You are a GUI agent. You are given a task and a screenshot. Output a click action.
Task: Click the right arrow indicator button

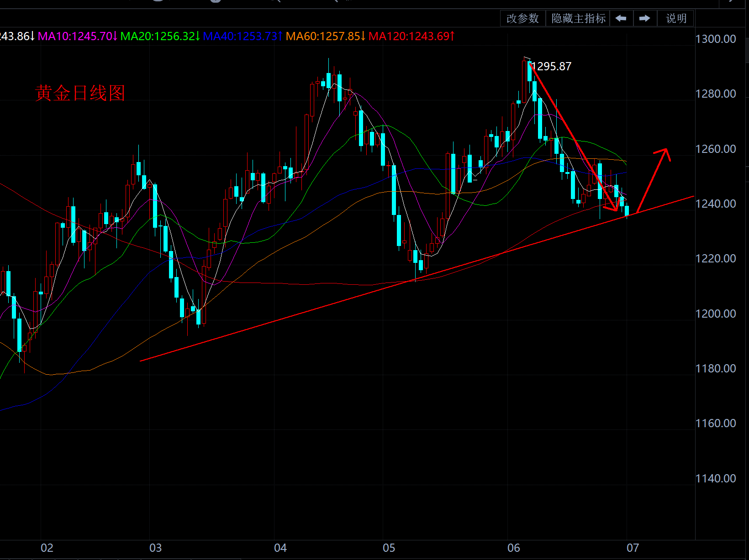645,18
